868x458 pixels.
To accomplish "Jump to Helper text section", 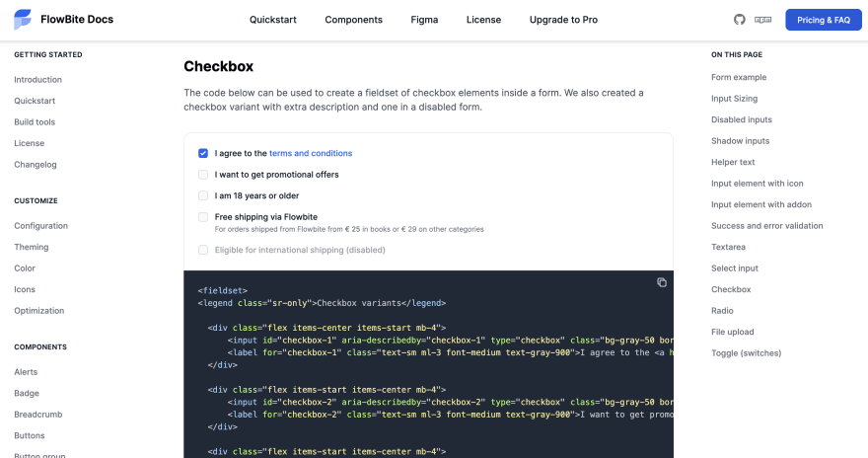I will click(x=733, y=162).
